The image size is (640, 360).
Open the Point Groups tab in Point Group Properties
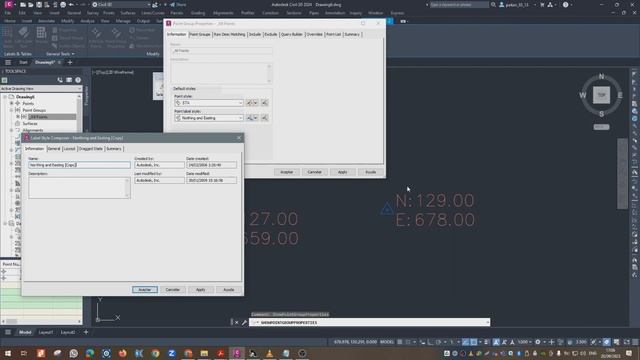(200, 35)
